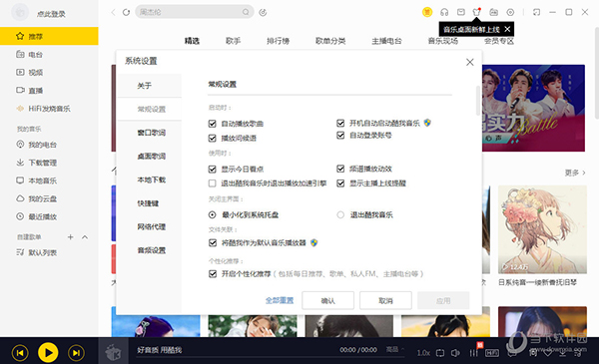Select 退出酷我音乐 radio button
This screenshot has height=364, width=599.
(340, 214)
